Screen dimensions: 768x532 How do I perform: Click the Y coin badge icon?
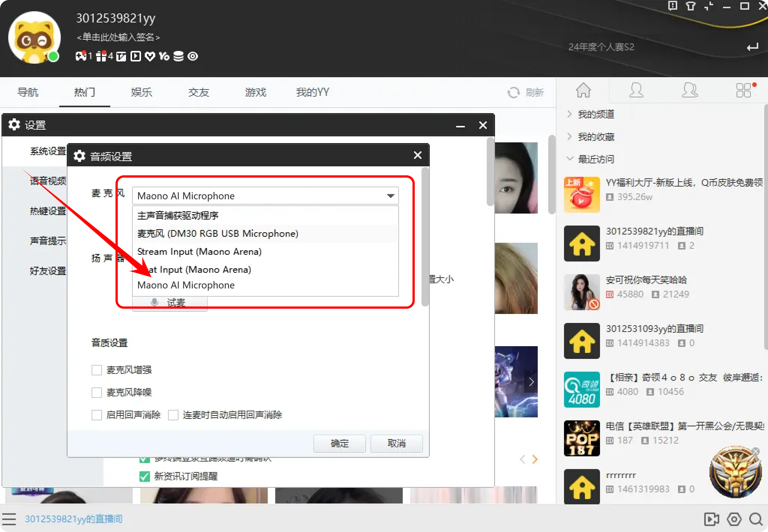pyautogui.click(x=164, y=56)
